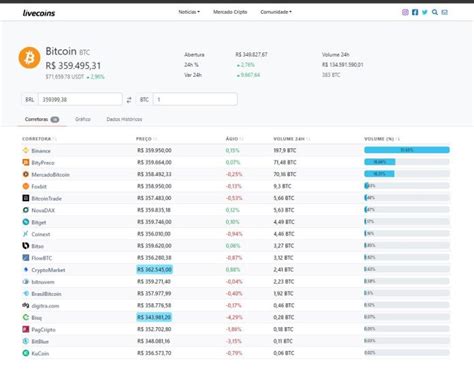474x370 pixels.
Task: Click BityPreço volume percentage bar
Action: tap(407, 162)
